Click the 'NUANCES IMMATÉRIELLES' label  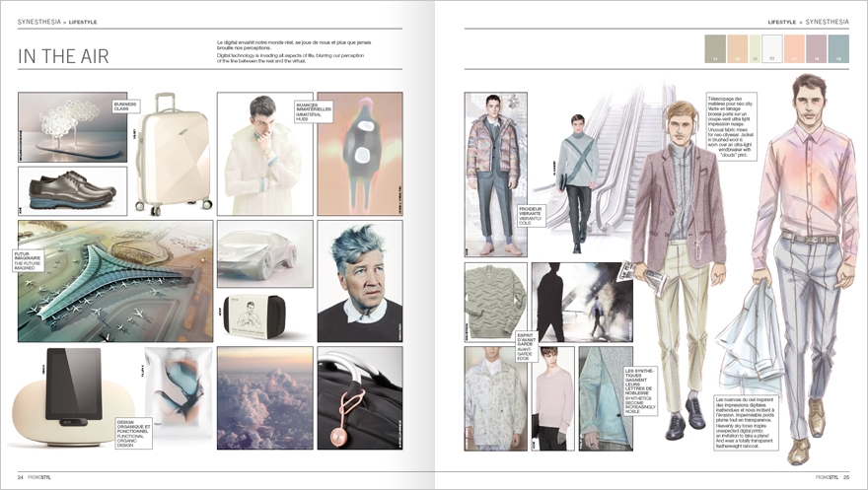[314, 111]
